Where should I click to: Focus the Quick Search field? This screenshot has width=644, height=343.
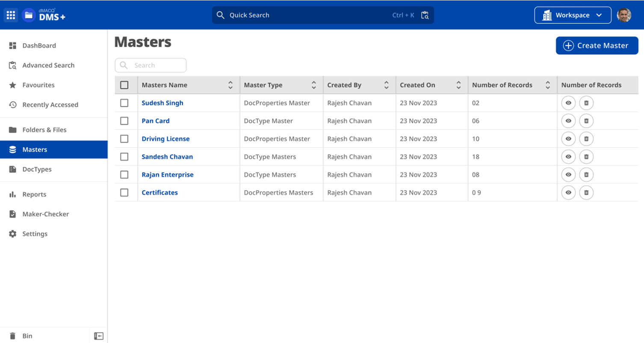[323, 15]
